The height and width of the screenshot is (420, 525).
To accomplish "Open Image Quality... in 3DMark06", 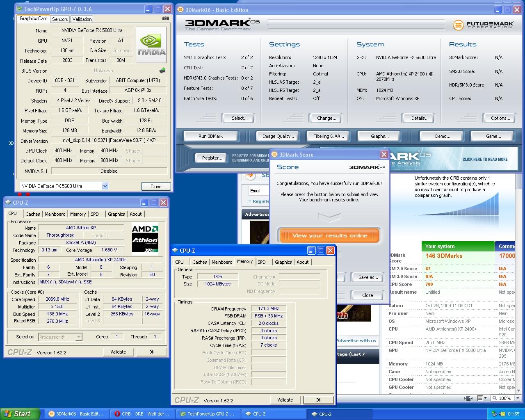I will coord(278,136).
